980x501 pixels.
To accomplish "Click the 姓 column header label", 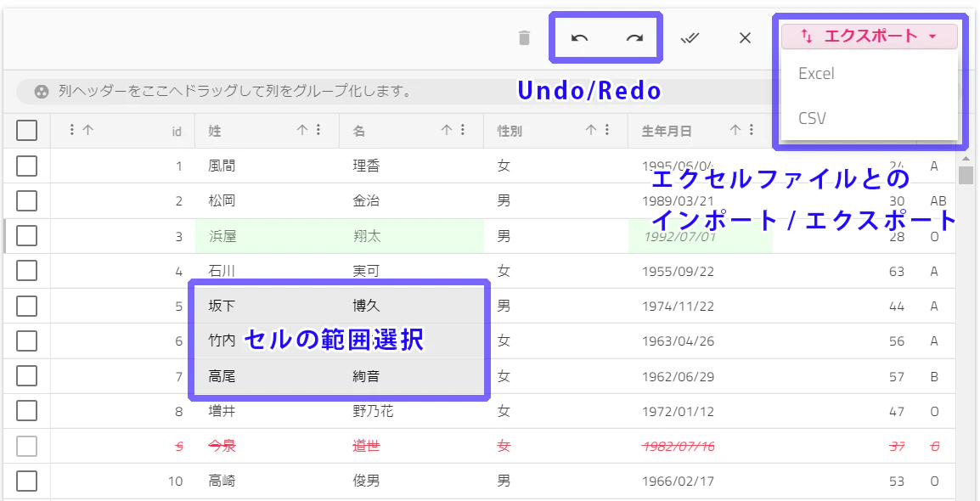I will pos(214,131).
